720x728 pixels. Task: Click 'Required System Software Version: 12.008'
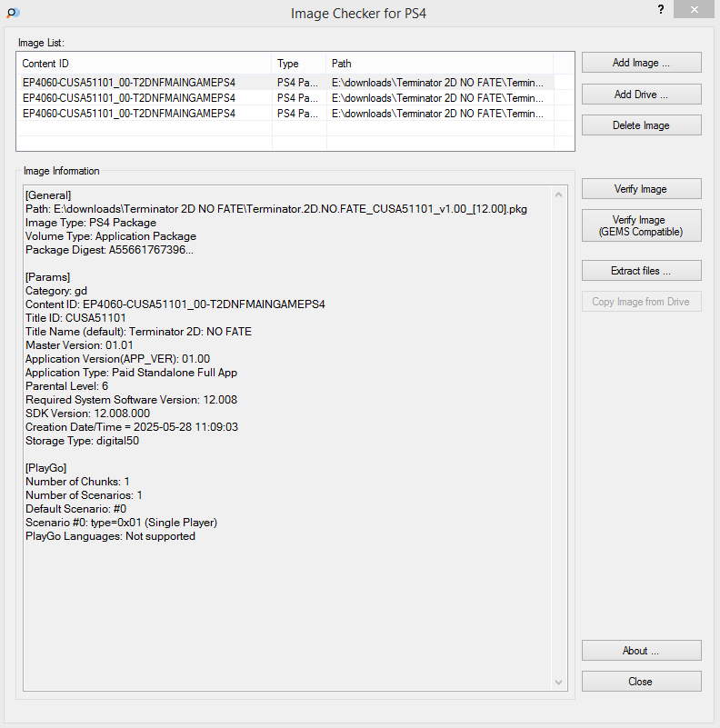point(131,400)
